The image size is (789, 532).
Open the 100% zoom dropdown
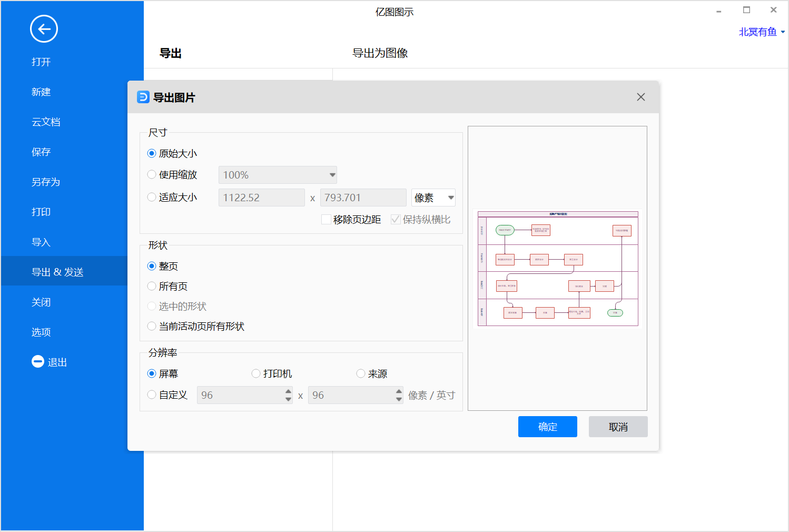tap(278, 175)
